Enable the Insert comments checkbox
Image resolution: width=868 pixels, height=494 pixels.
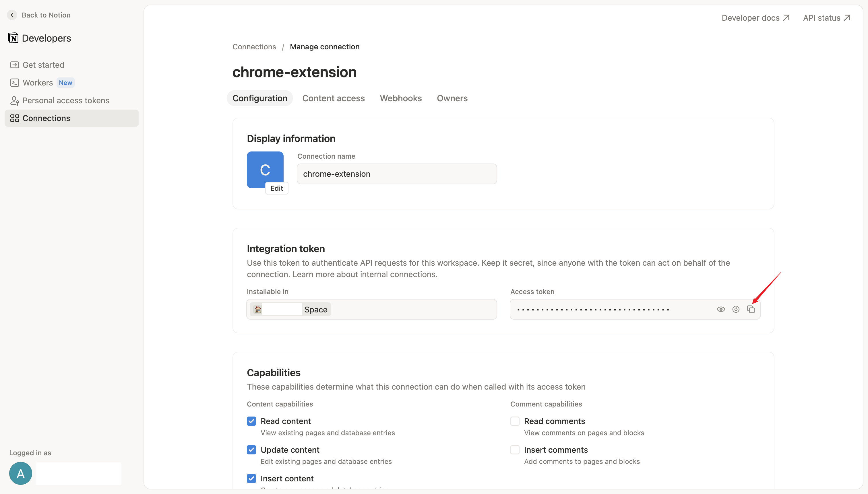515,450
